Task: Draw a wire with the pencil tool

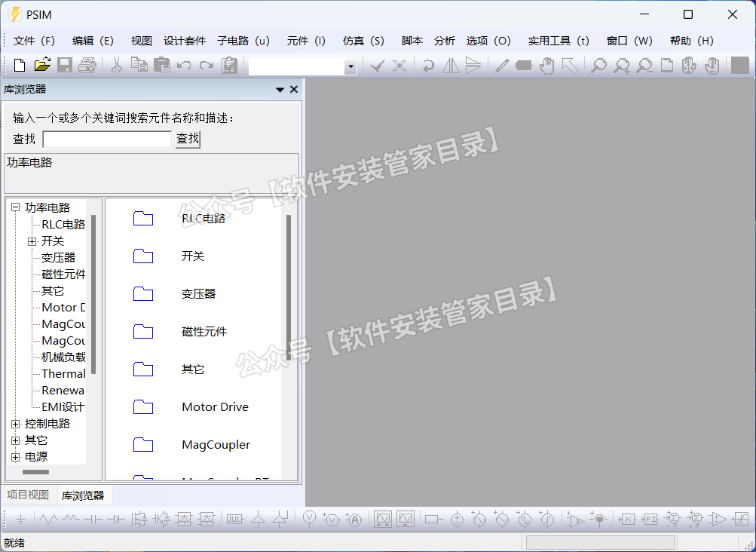Action: point(501,65)
